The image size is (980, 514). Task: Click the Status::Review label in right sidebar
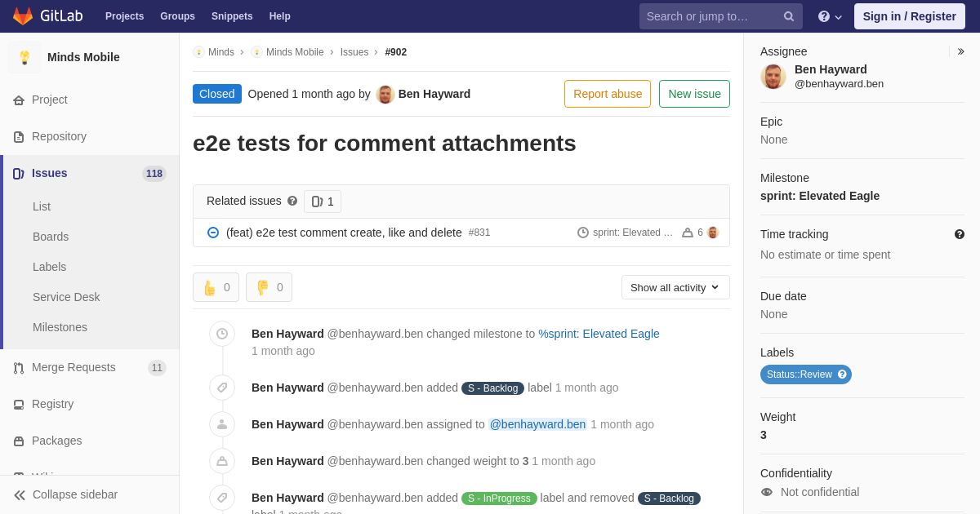pyautogui.click(x=806, y=374)
